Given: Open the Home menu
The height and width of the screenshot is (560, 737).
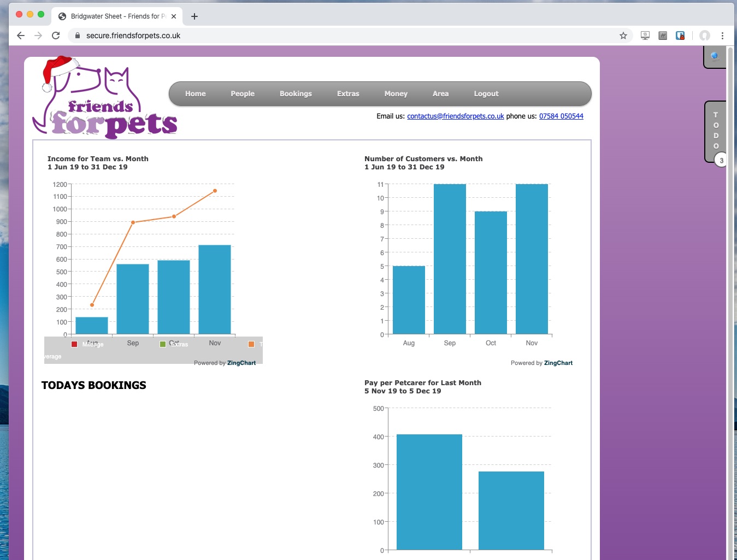Looking at the screenshot, I should point(196,94).
